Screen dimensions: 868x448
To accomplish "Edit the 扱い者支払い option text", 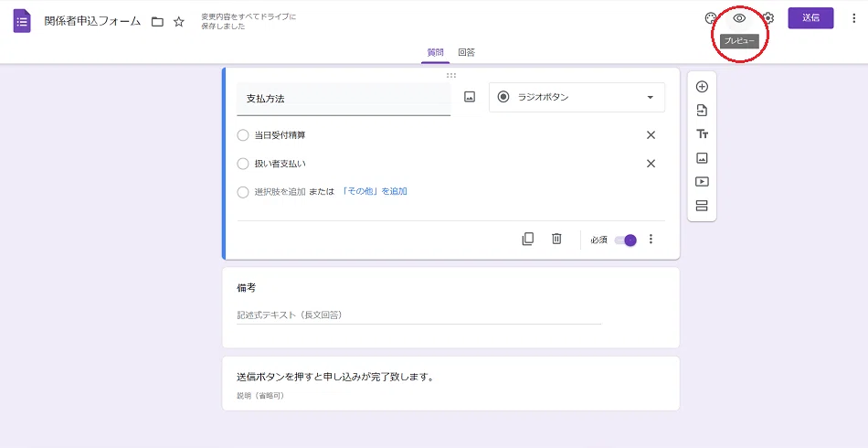I will tap(280, 164).
